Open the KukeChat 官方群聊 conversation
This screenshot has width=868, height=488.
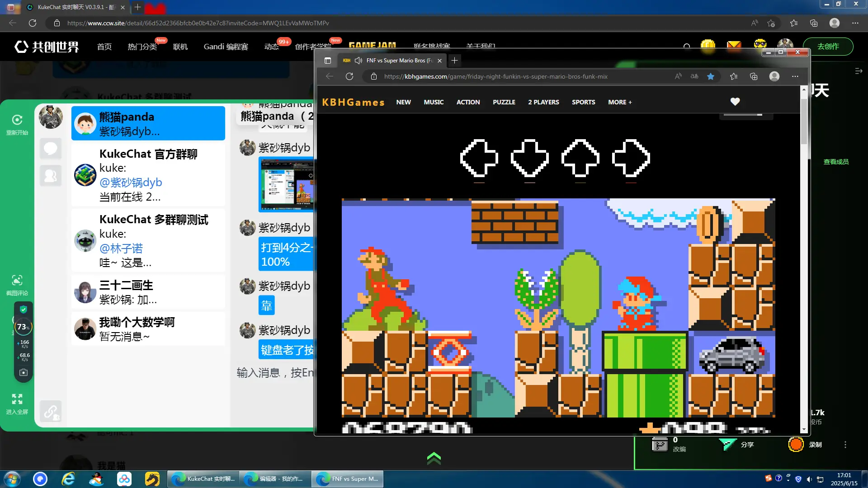click(x=148, y=175)
